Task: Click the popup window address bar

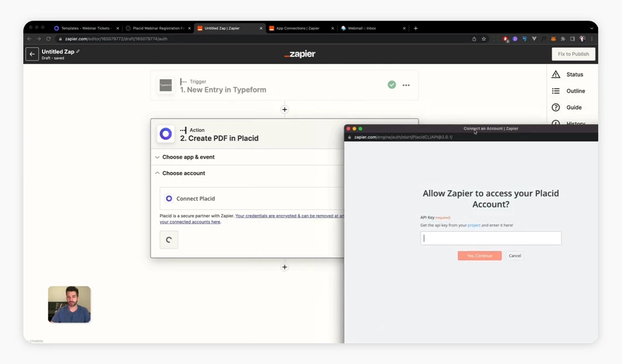Action: pyautogui.click(x=403, y=137)
